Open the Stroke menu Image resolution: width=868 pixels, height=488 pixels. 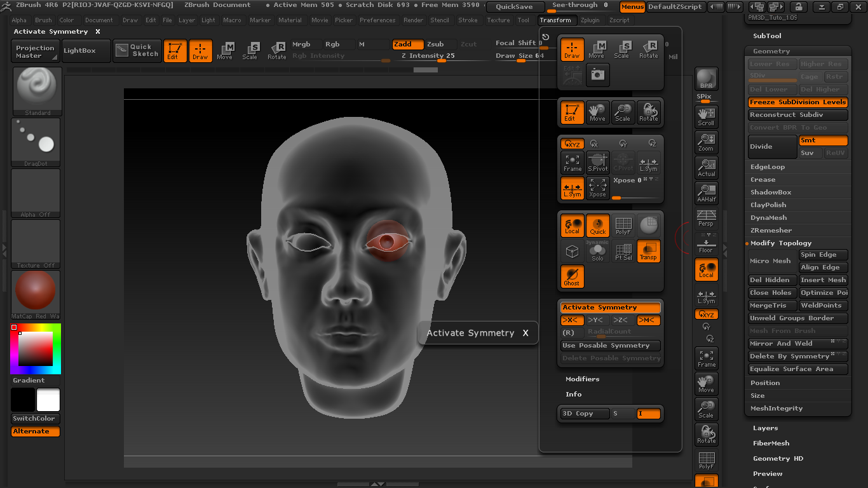pyautogui.click(x=468, y=20)
